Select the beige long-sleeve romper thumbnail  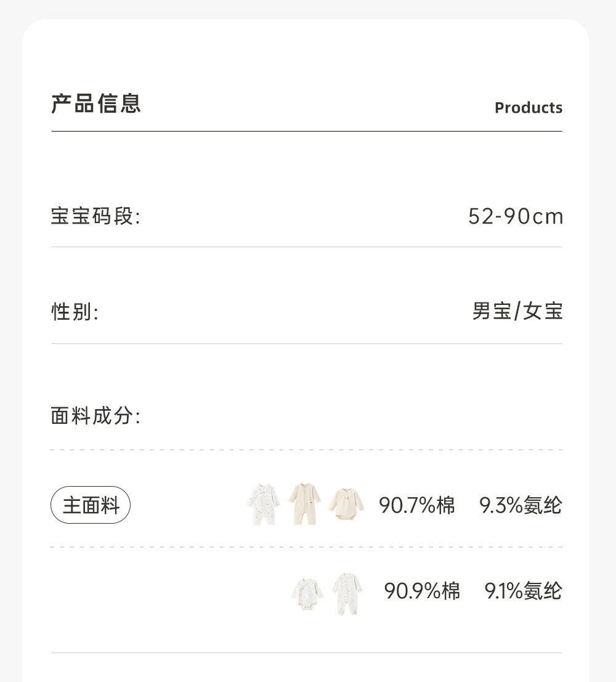click(x=305, y=504)
